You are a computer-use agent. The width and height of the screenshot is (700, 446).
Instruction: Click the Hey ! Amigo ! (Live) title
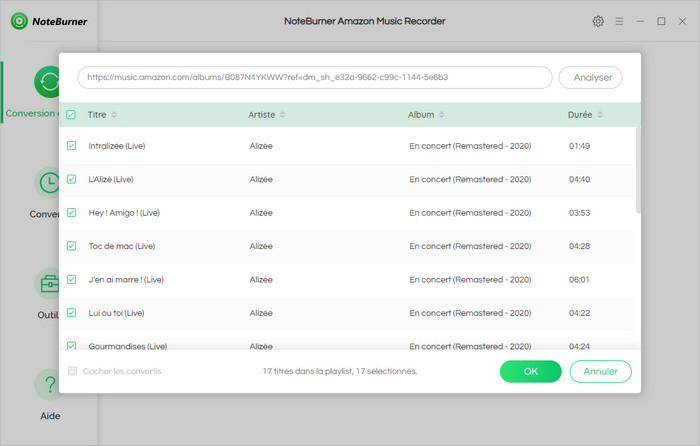click(124, 213)
